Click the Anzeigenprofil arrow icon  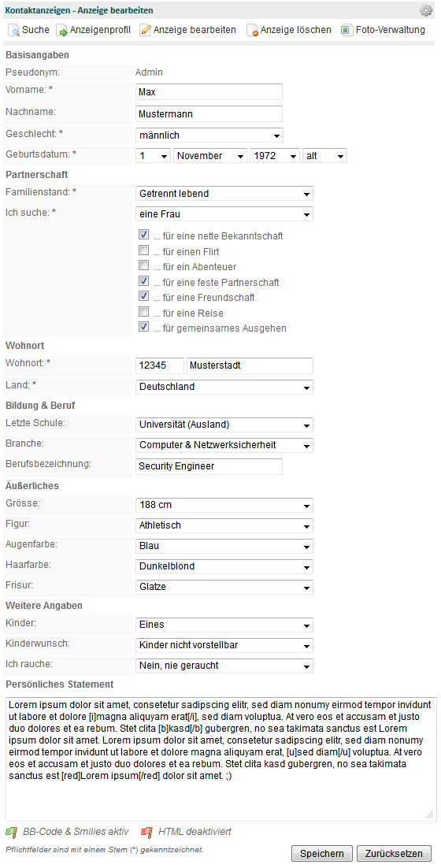point(62,31)
